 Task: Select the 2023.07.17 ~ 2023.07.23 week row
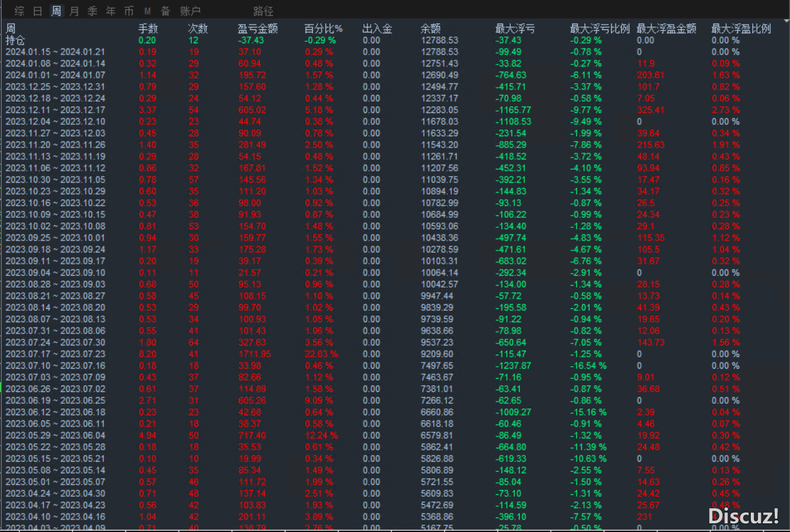(55, 354)
